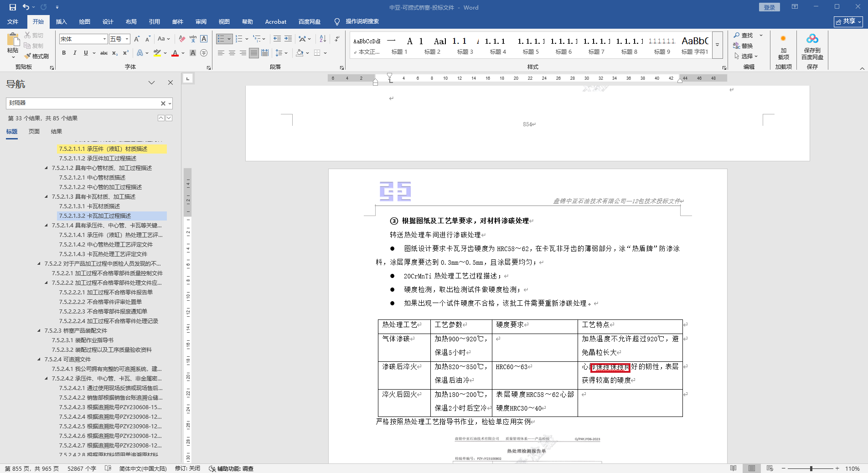Click the 替换 (Replace) button
This screenshot has width=868, height=473.
tap(743, 46)
